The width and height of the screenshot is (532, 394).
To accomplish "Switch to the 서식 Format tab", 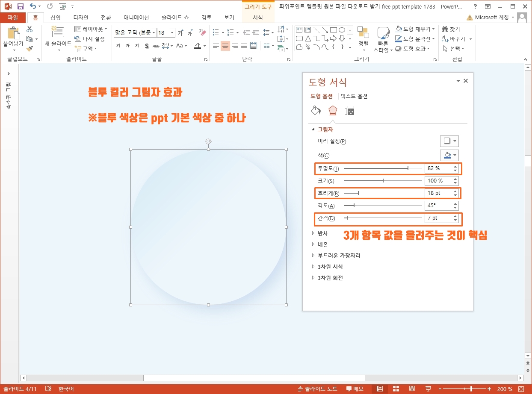I will tap(258, 18).
